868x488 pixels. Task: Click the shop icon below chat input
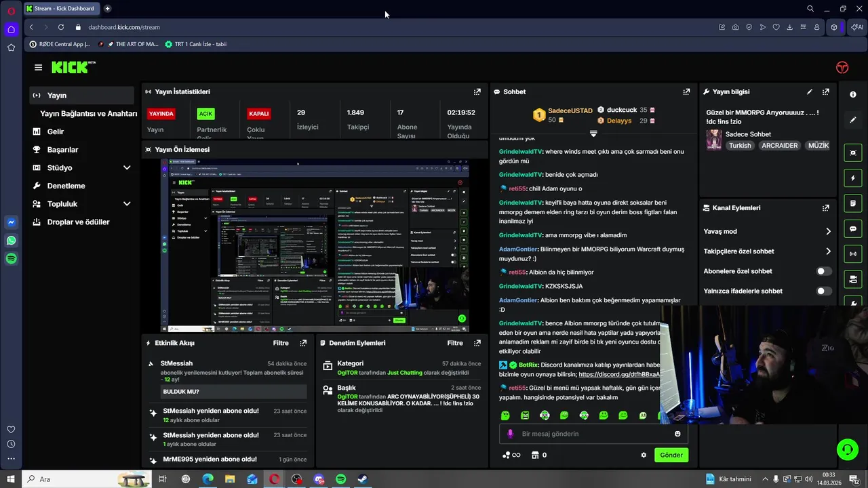534,455
